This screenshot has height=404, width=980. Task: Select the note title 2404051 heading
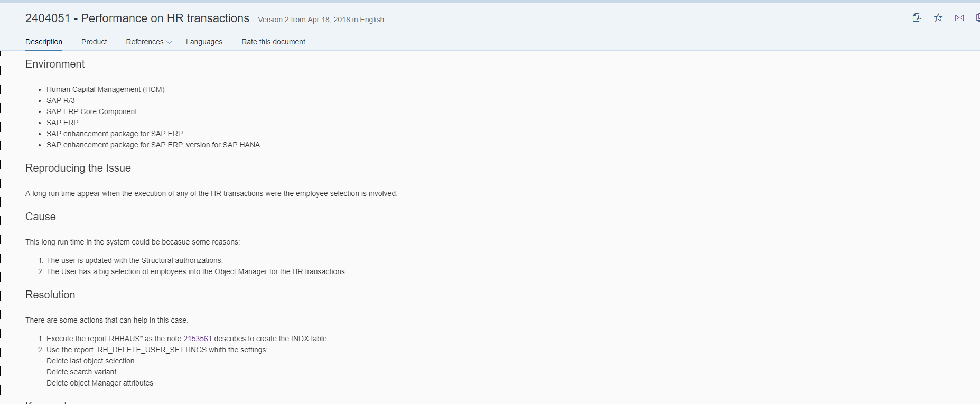pyautogui.click(x=137, y=18)
